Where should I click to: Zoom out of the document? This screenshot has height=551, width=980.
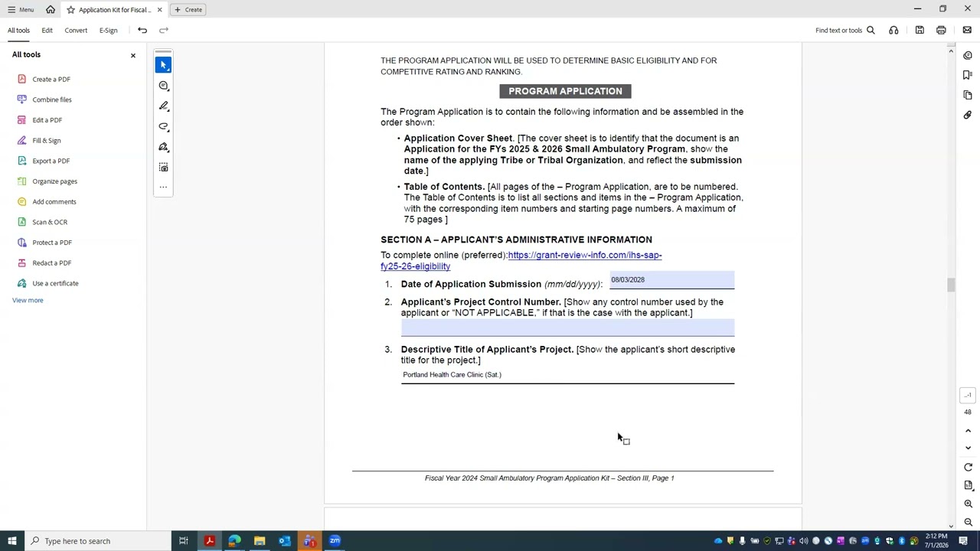968,522
